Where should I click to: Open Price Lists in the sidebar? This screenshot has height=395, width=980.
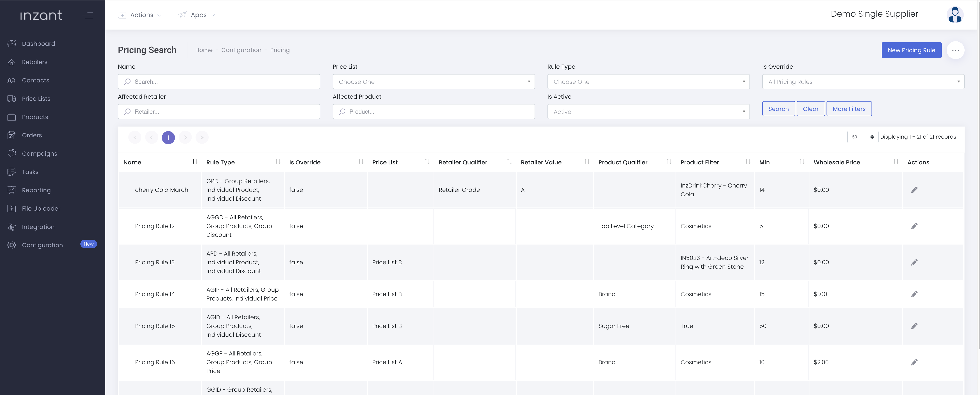(36, 98)
